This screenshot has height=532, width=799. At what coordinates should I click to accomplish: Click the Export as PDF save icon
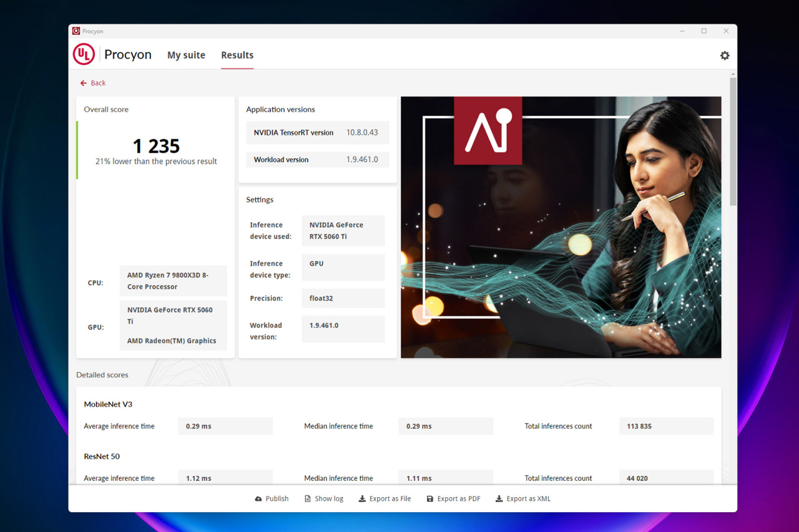(430, 499)
